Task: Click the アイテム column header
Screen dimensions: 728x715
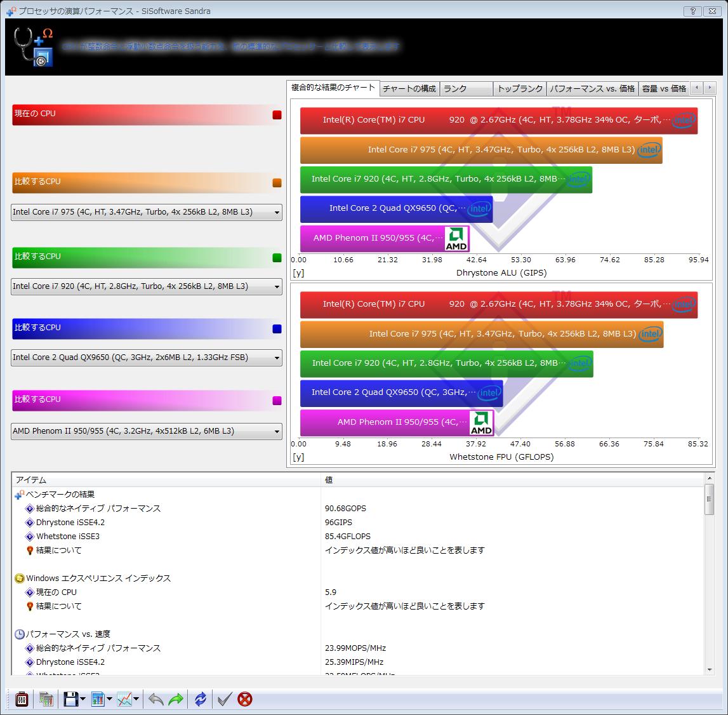Action: 166,480
